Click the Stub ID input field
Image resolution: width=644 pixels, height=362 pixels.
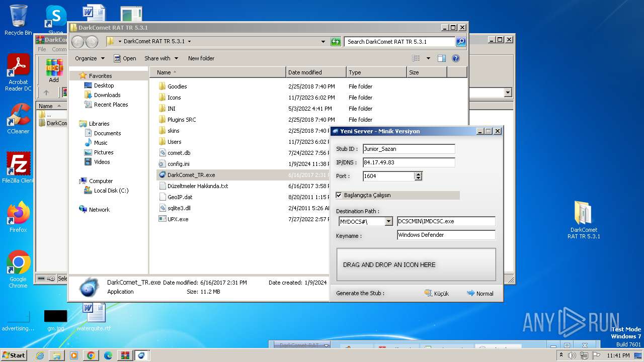[x=409, y=149]
